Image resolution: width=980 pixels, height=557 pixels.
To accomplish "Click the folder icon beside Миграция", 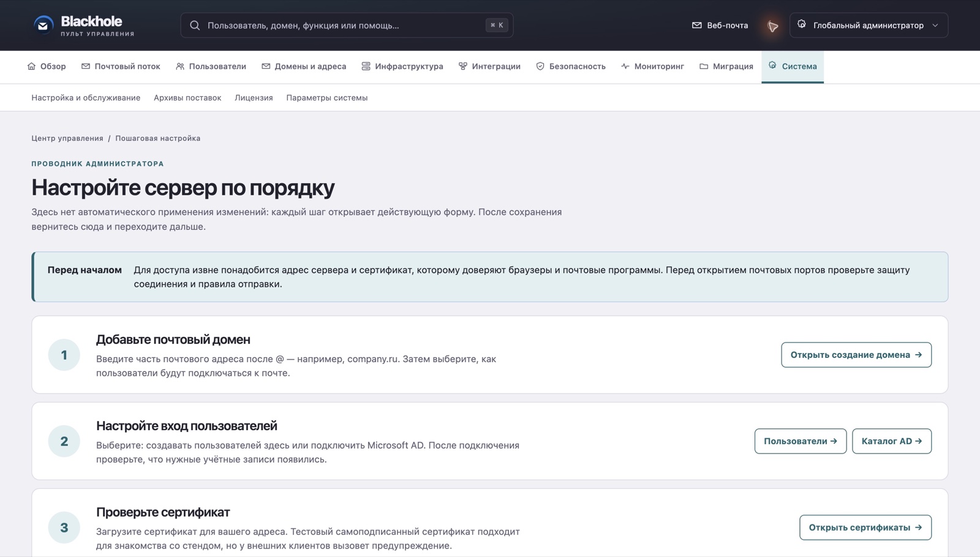I will (704, 66).
